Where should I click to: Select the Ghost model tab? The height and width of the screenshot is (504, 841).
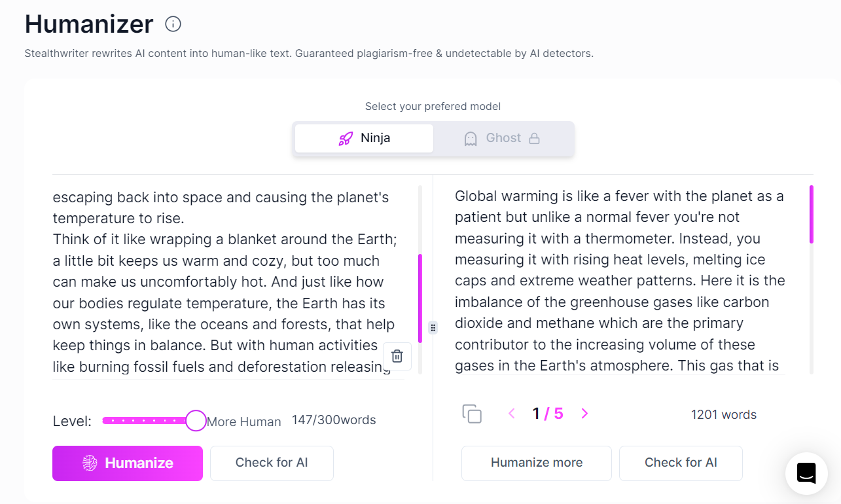(502, 138)
